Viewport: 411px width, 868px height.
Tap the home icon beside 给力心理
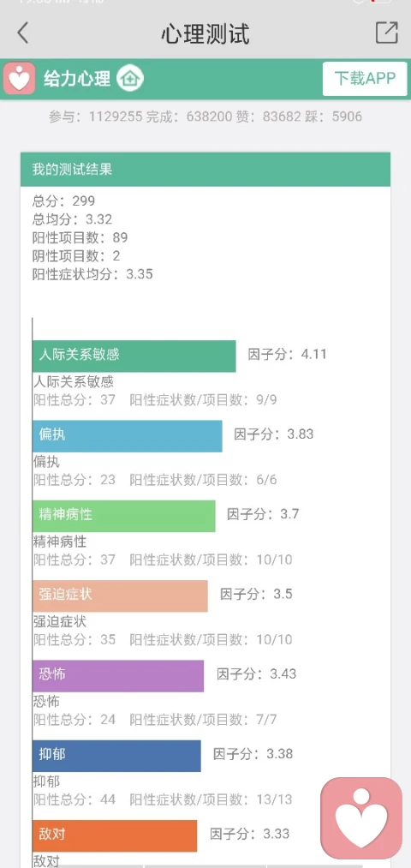coord(130,78)
